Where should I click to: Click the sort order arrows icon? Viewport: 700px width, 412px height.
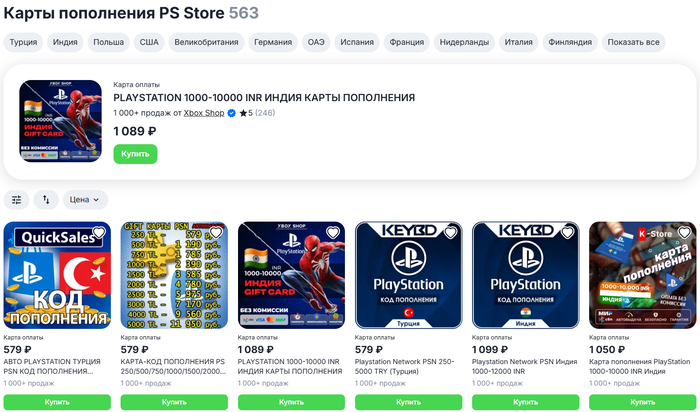click(46, 200)
